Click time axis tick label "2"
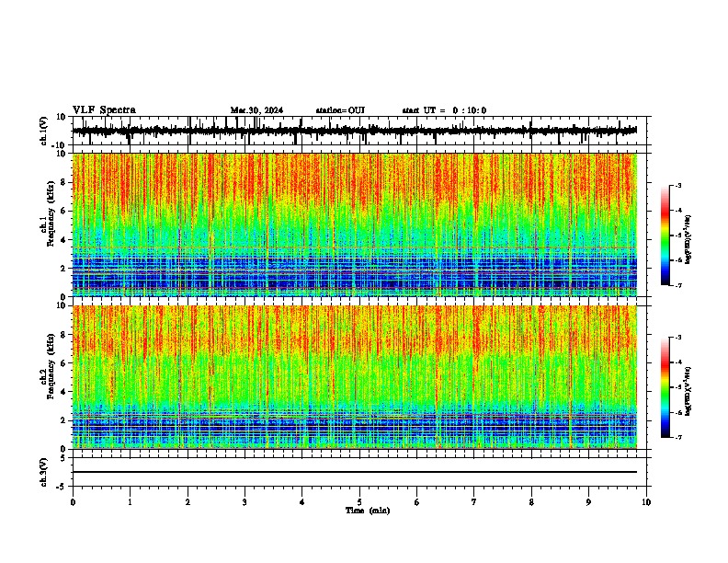This screenshot has width=728, height=563. pyautogui.click(x=188, y=502)
